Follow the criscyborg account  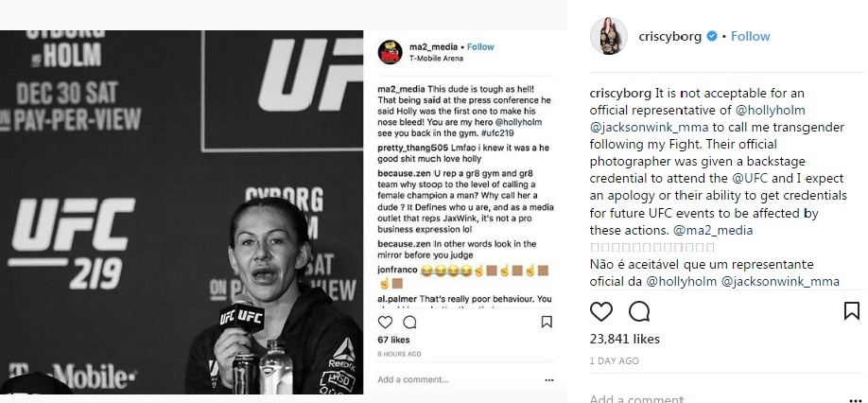(x=750, y=37)
